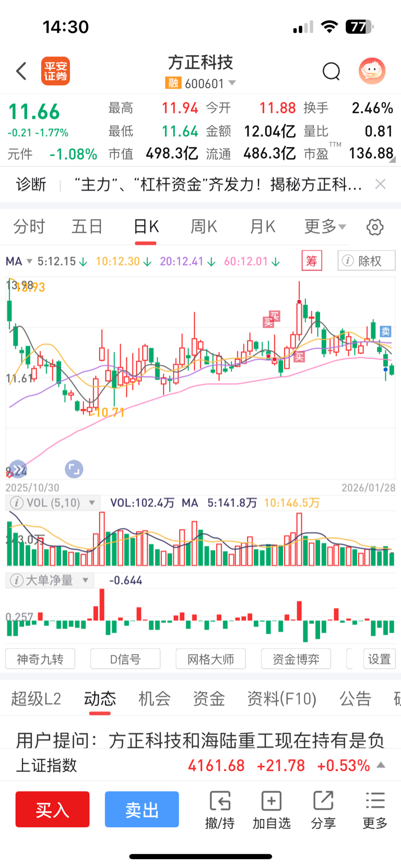
Task: Toggle the 筹 chip distribution button
Action: click(x=312, y=260)
